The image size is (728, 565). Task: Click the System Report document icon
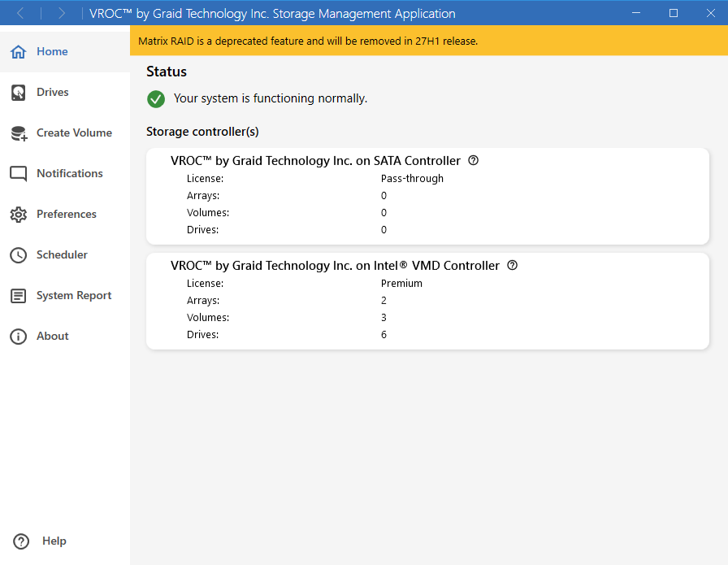click(x=19, y=296)
